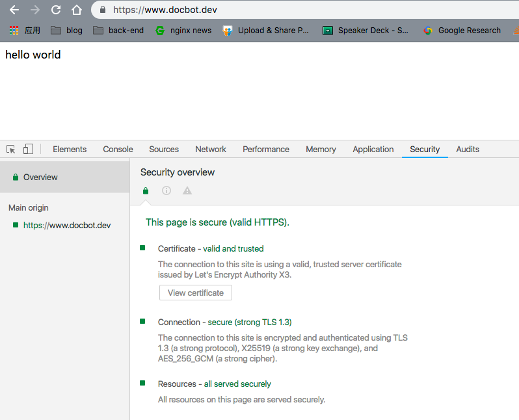Click the info circle filter icon
519x420 pixels.
click(166, 190)
